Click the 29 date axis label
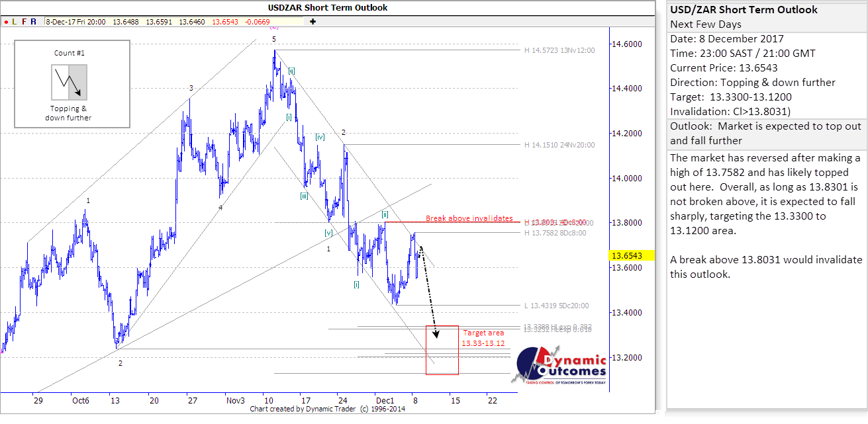The width and height of the screenshot is (868, 424). tap(38, 401)
